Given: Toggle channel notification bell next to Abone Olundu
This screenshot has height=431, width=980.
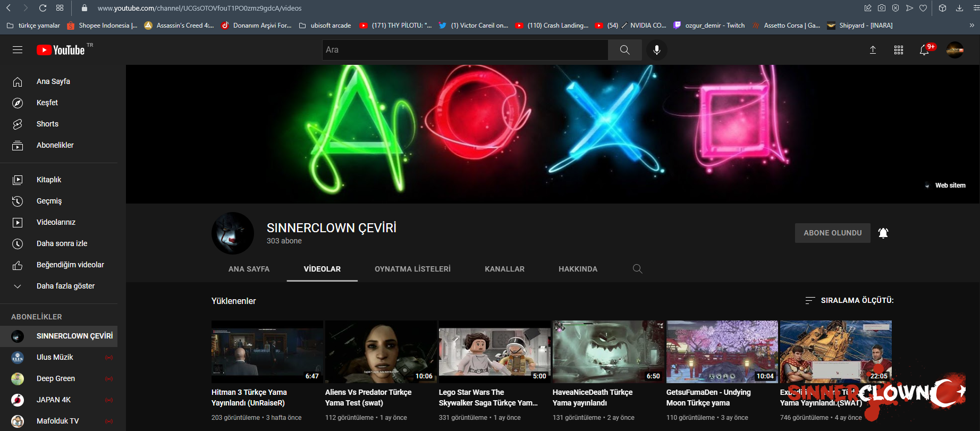Looking at the screenshot, I should click(x=883, y=233).
